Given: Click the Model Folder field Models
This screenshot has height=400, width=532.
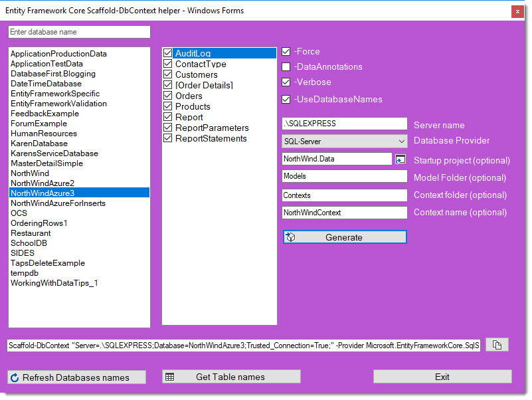Looking at the screenshot, I should 345,176.
